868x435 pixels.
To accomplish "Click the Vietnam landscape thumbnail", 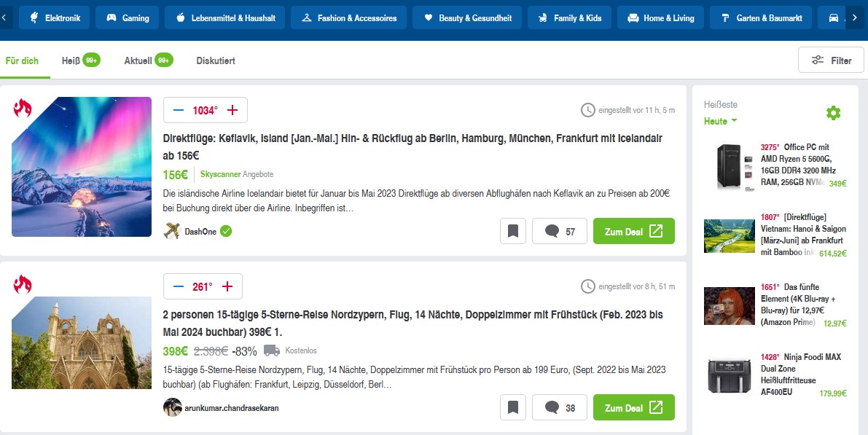I will (x=729, y=236).
